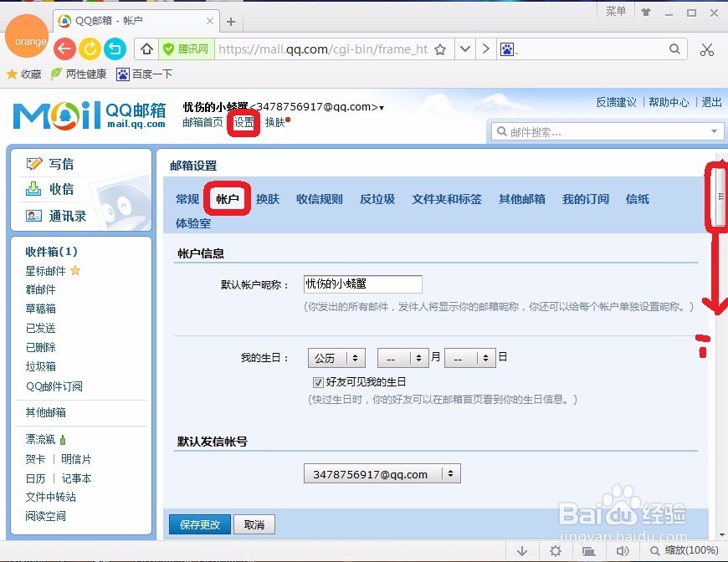This screenshot has height=562, width=728.
Task: Open the 公历 calendar type dropdown
Action: click(336, 357)
